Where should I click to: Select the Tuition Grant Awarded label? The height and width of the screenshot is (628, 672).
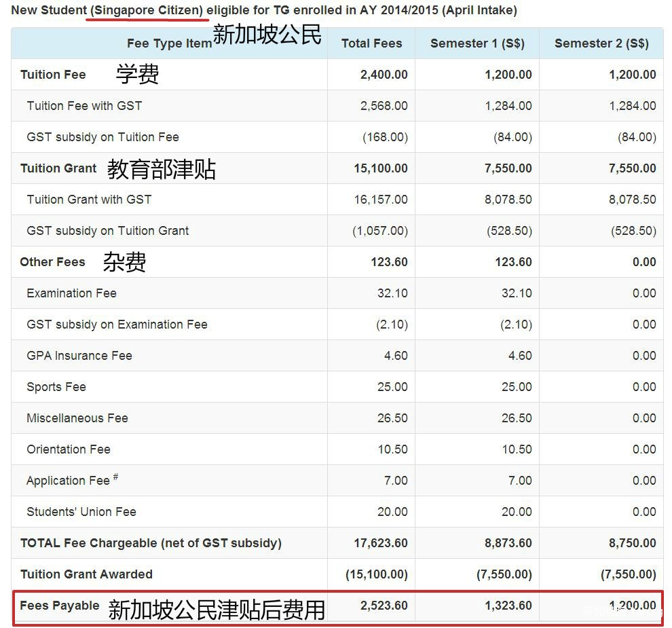pos(86,574)
